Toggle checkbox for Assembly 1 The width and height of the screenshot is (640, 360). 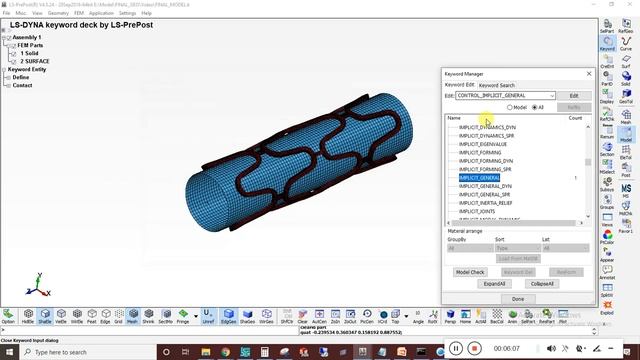click(x=9, y=38)
